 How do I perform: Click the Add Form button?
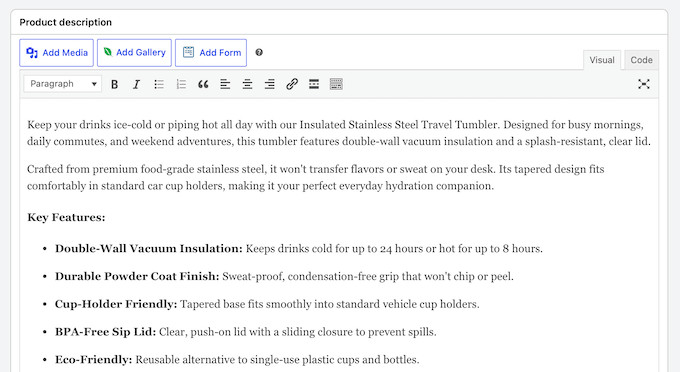[211, 53]
